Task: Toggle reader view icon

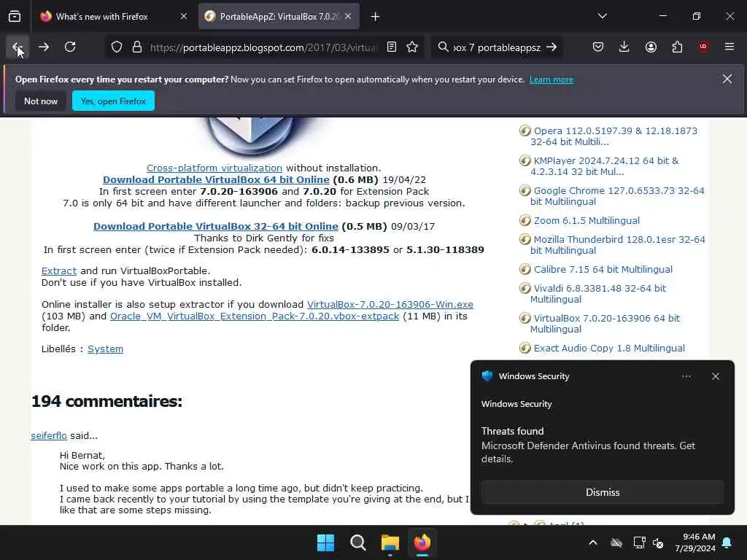Action: [392, 47]
